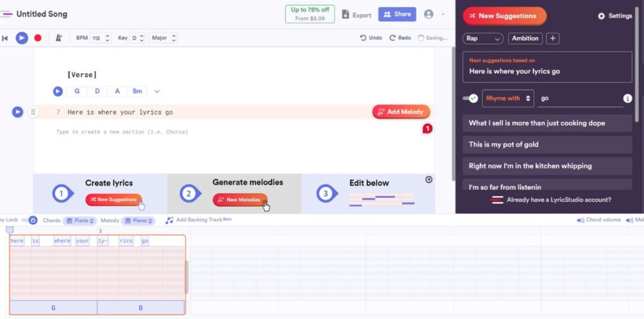The image size is (644, 319).
Task: Play the verse chord progression
Action: pos(58,91)
